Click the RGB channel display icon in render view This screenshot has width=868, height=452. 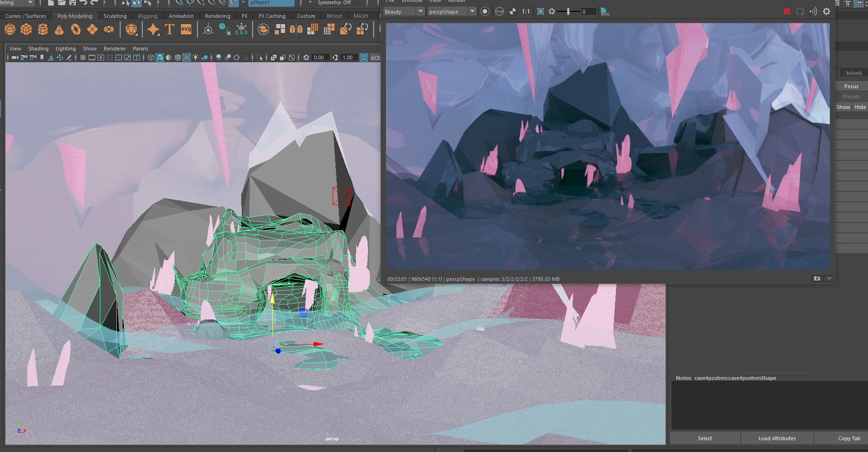[x=500, y=11]
